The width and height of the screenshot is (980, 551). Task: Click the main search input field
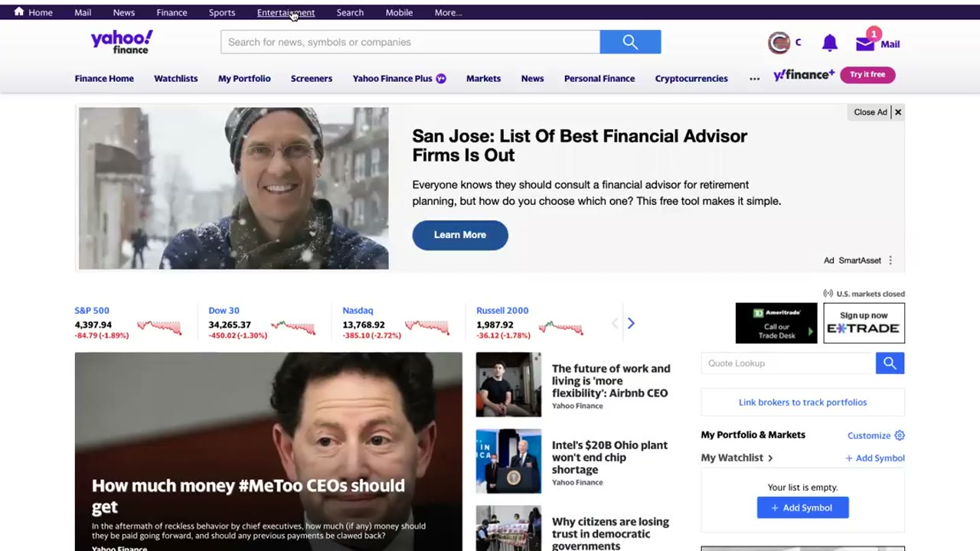(410, 42)
